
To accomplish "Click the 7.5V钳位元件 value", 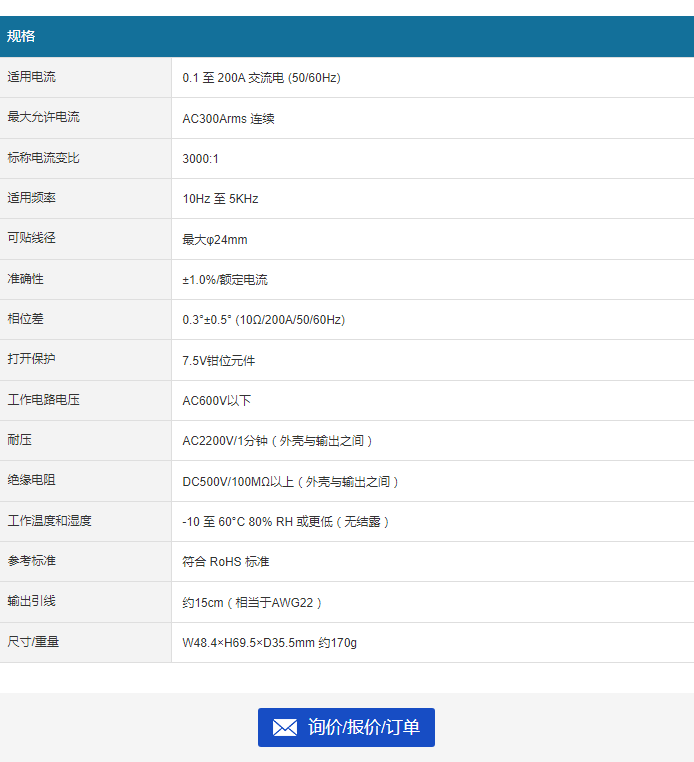I will 219,361.
